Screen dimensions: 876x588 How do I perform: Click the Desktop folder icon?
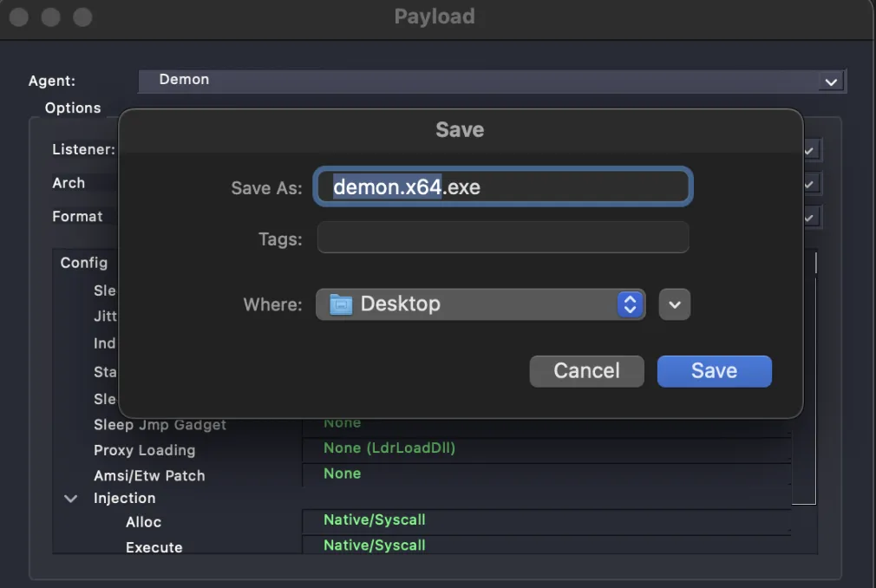click(341, 304)
